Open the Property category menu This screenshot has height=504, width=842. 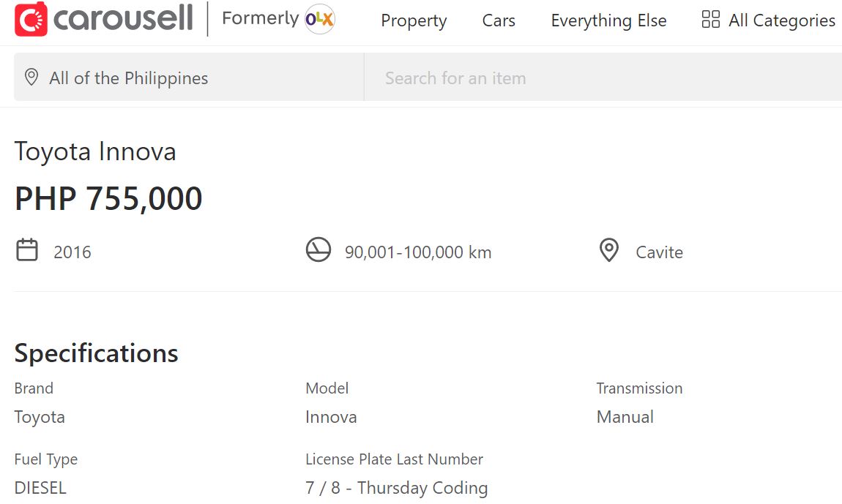[x=413, y=20]
